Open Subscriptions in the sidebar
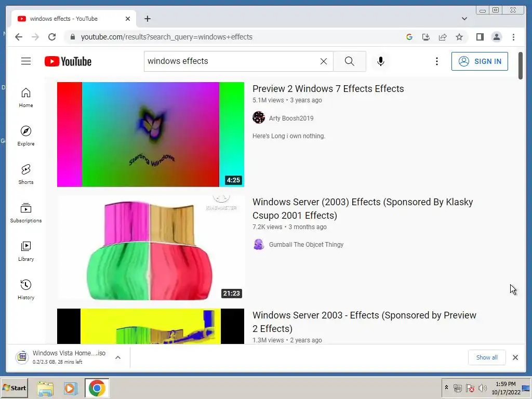This screenshot has width=532, height=399. coord(26,212)
